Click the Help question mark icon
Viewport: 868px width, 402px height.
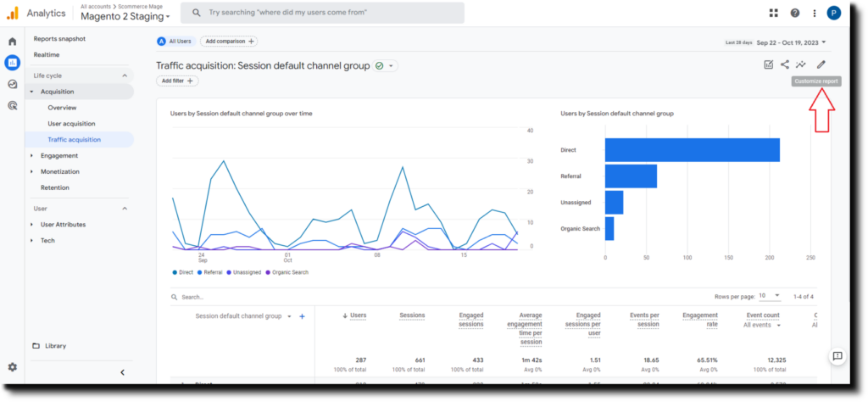(x=794, y=13)
